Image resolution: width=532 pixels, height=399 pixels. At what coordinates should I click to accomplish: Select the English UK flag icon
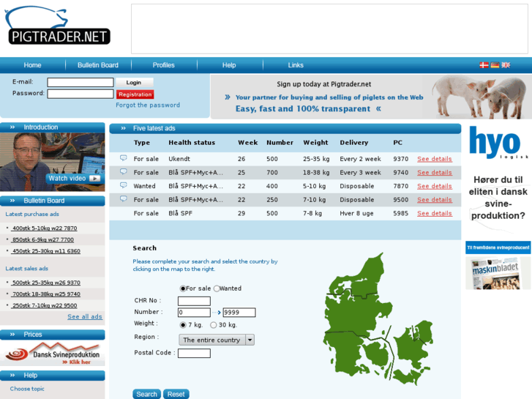tap(506, 65)
